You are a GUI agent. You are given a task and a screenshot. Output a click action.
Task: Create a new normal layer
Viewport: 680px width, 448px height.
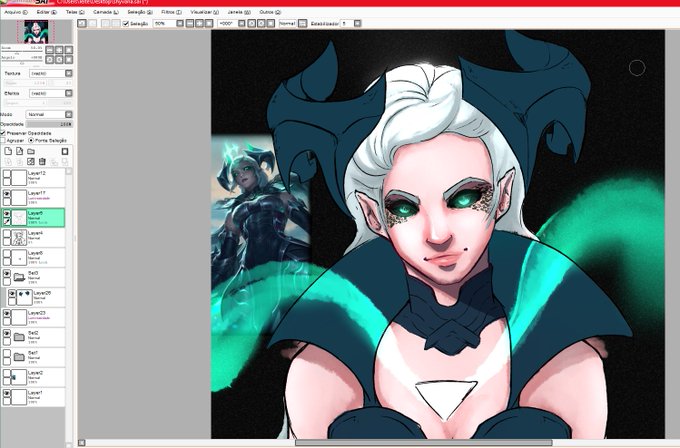click(8, 151)
